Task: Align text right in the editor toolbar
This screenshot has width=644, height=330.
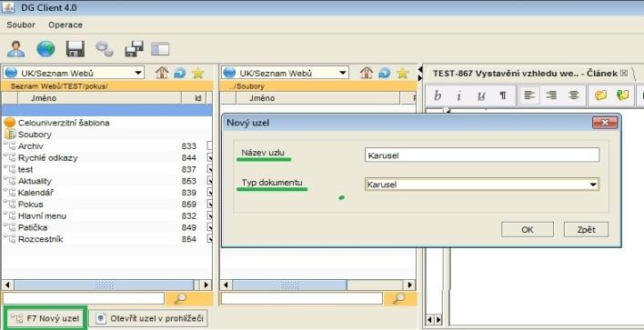Action: 551,95
